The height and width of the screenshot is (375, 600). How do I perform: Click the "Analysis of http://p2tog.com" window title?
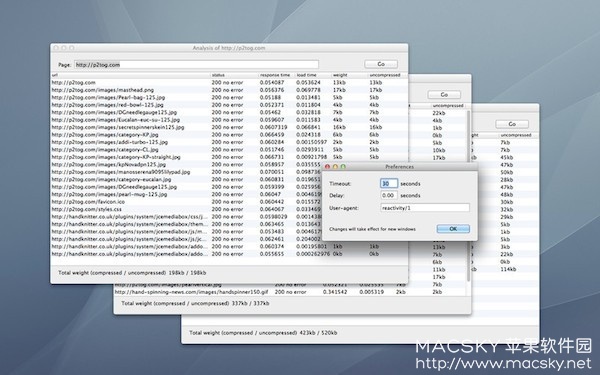tap(229, 48)
